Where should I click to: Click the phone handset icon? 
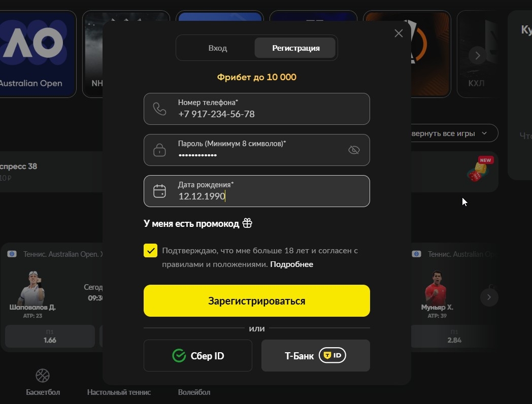coord(159,109)
